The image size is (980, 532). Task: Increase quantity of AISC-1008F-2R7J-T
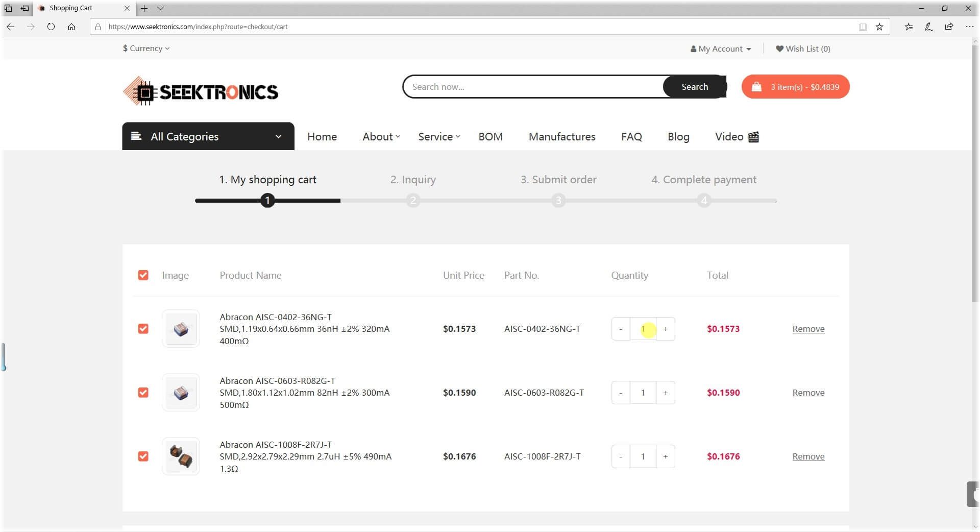[x=666, y=456]
